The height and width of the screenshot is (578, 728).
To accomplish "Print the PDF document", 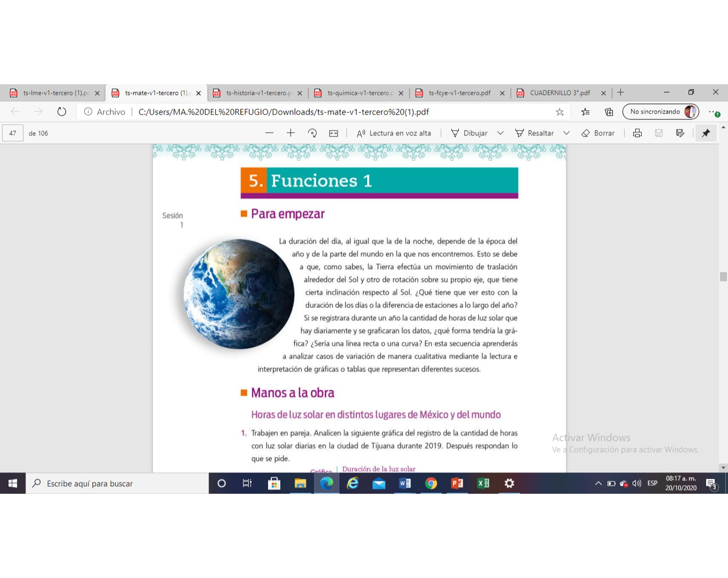I will tap(637, 133).
